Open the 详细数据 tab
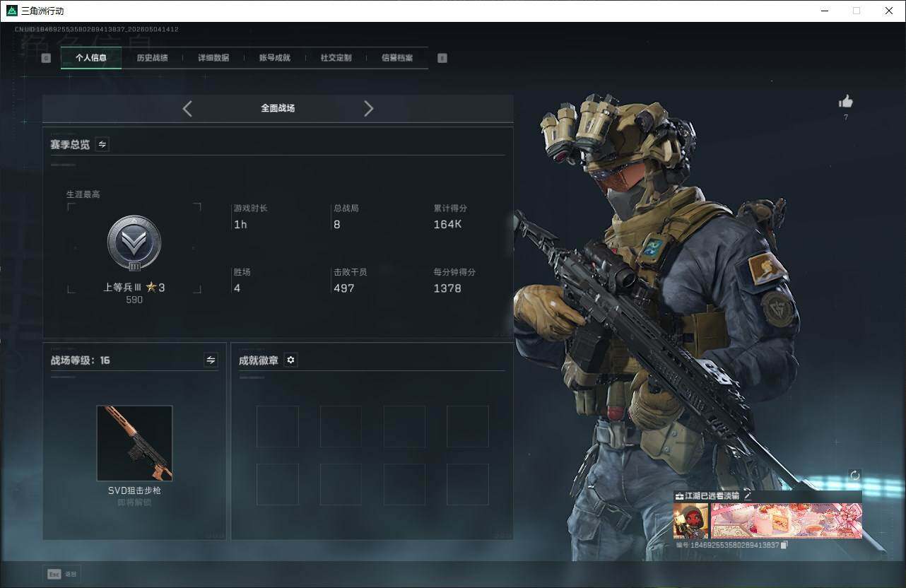Viewport: 906px width, 588px height. [x=213, y=58]
